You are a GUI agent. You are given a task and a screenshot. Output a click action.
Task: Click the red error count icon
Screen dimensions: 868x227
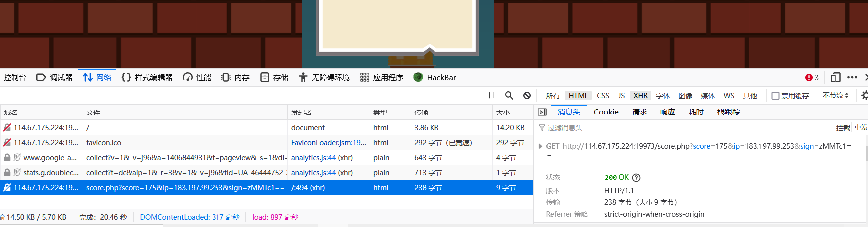pos(809,78)
